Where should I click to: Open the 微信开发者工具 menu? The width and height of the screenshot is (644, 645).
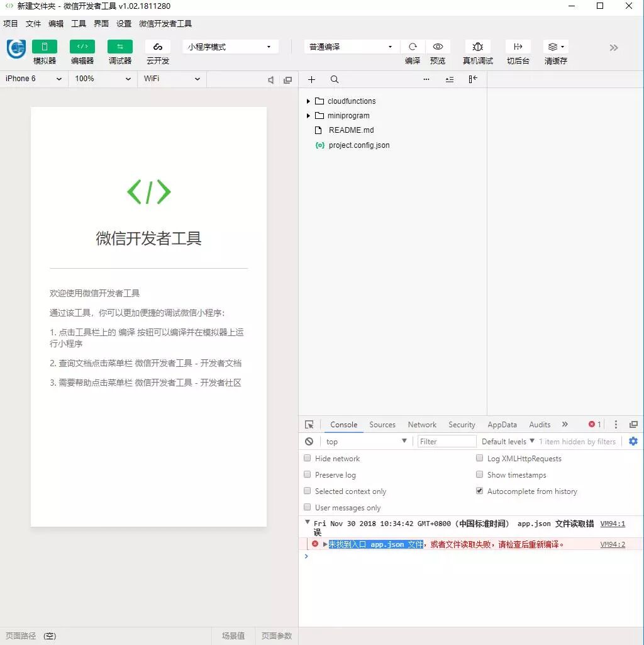click(x=165, y=24)
